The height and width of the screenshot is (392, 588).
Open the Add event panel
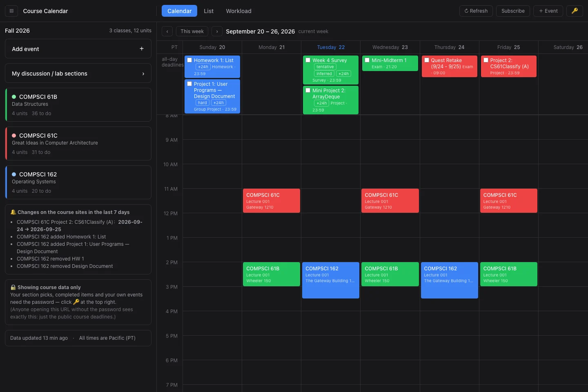tap(78, 49)
